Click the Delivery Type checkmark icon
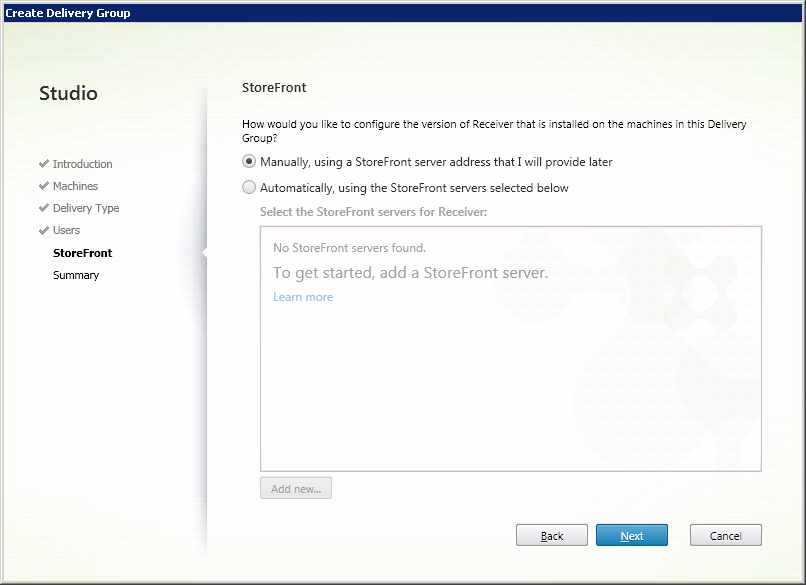 [44, 208]
